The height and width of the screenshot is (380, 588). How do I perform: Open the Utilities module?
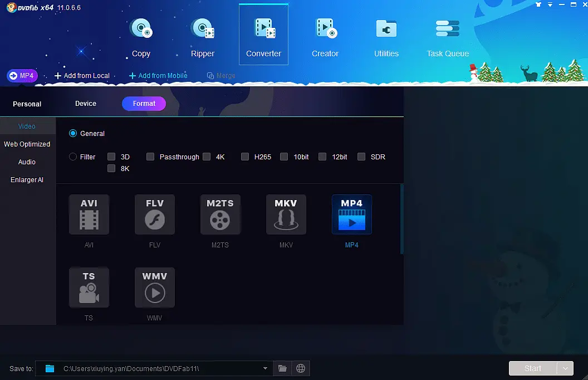[x=386, y=37]
